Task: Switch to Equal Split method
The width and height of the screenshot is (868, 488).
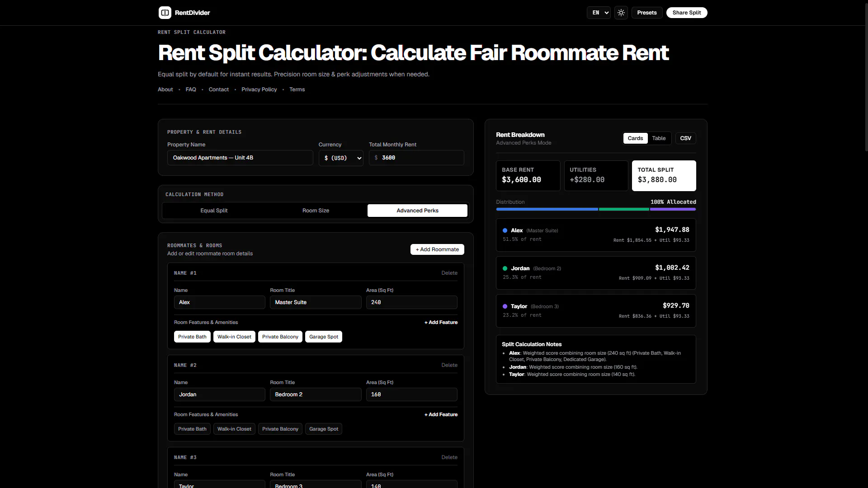Action: coord(214,211)
